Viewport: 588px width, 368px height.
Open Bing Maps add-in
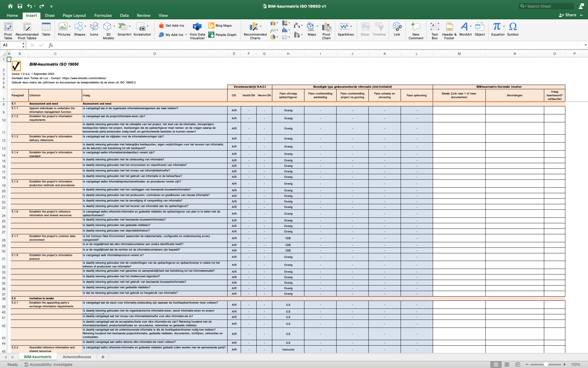[x=220, y=25]
